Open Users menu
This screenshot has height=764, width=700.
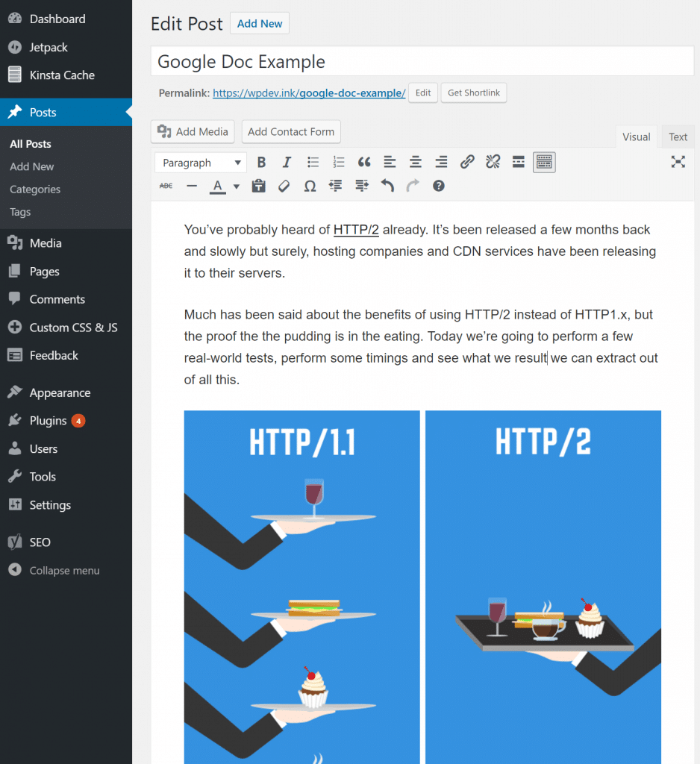pyautogui.click(x=66, y=448)
